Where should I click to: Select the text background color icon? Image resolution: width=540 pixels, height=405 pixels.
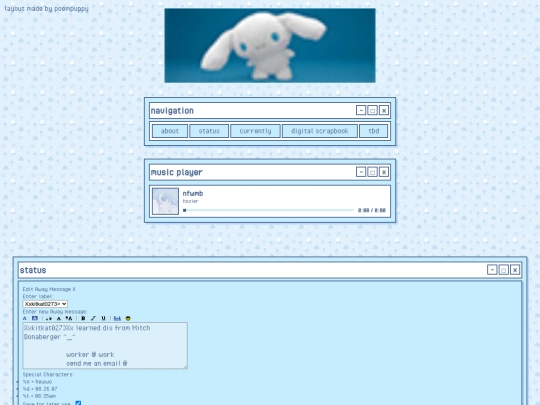(35, 318)
